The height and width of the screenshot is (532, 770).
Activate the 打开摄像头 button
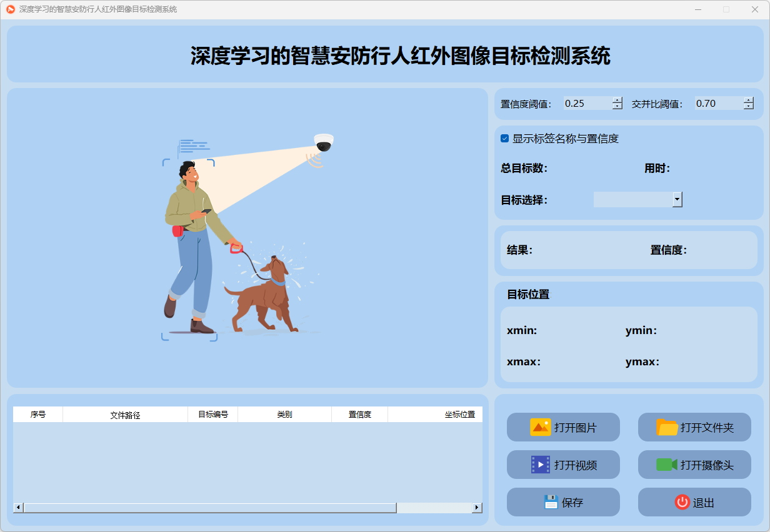694,465
